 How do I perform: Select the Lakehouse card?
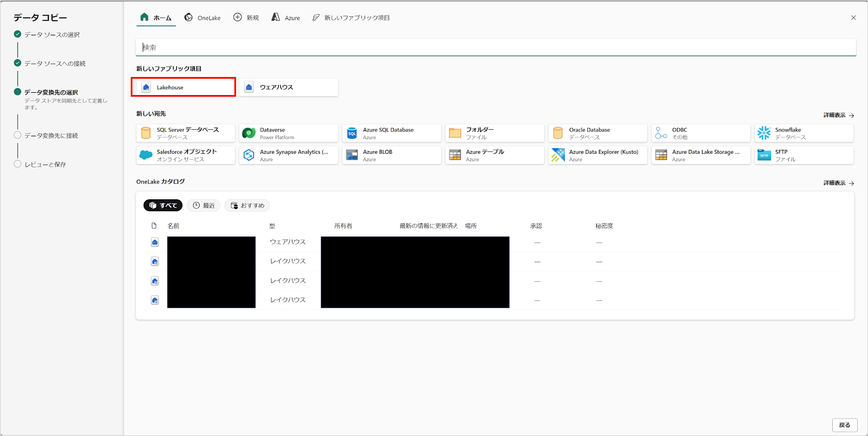point(183,87)
